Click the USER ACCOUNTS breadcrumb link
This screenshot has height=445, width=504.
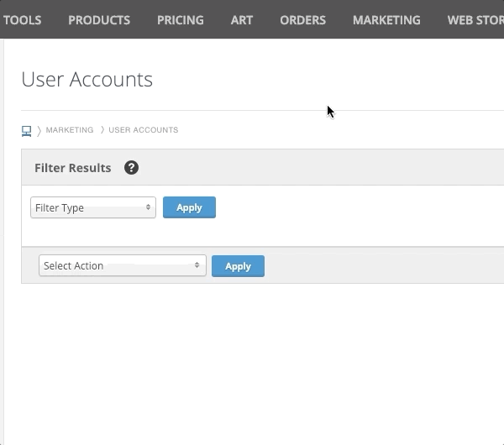(x=144, y=130)
